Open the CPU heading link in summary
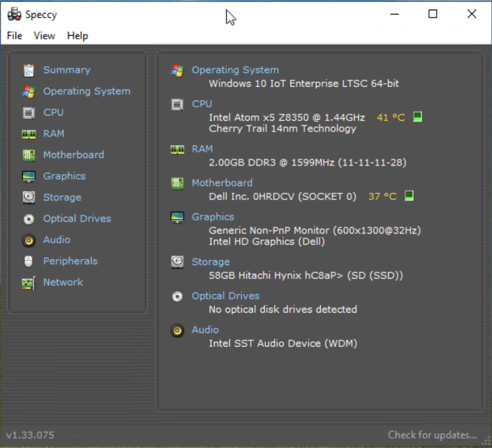The height and width of the screenshot is (448, 492). click(x=202, y=104)
